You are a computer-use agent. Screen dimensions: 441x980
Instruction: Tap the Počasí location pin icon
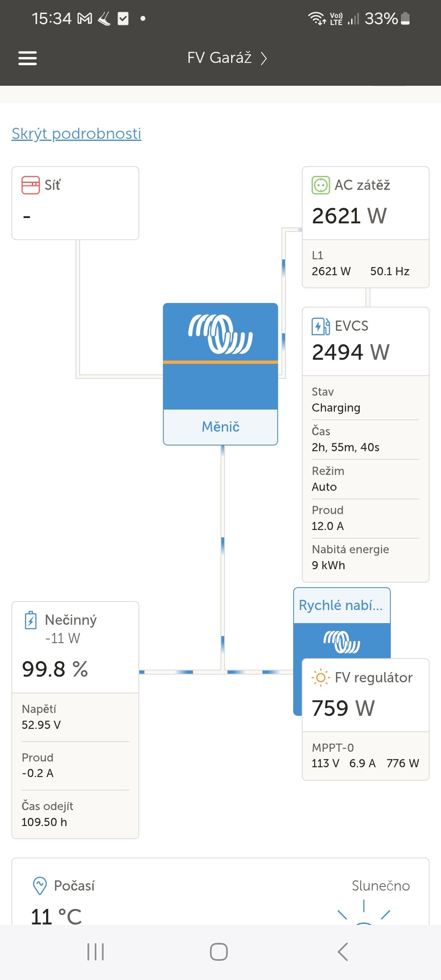(40, 886)
